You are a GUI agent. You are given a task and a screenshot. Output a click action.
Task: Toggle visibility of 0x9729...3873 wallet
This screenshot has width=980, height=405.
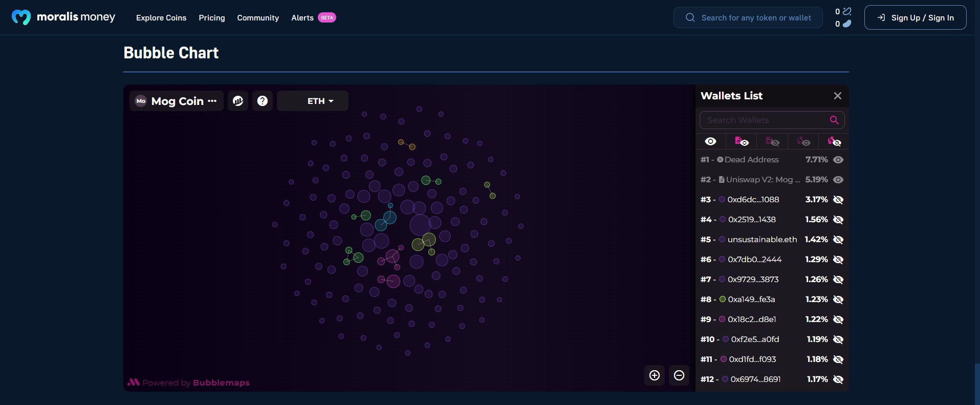point(838,280)
